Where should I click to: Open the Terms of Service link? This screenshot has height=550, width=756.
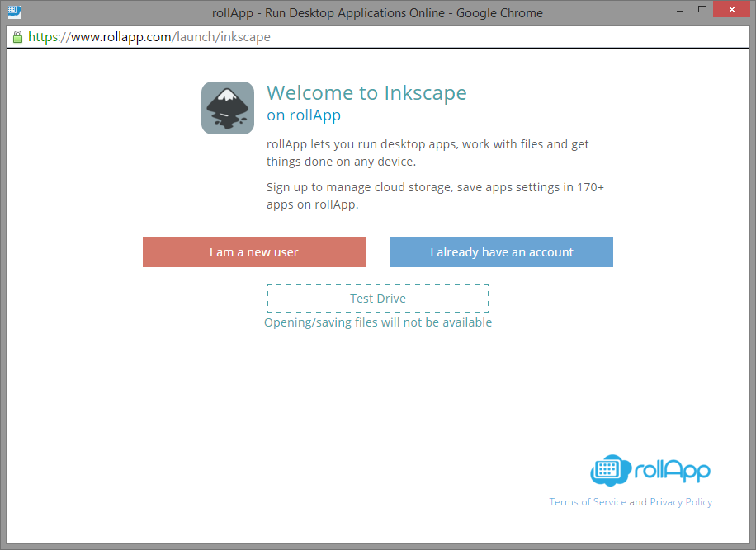tap(588, 502)
